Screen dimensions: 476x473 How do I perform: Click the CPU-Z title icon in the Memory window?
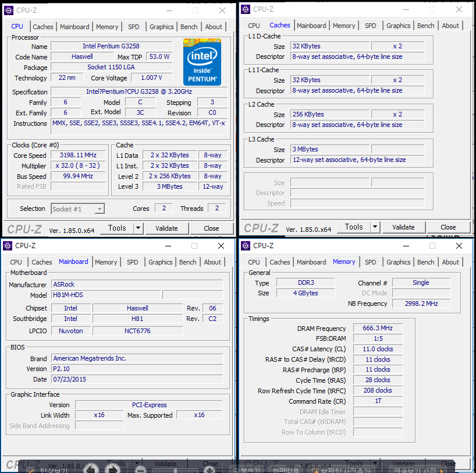(x=246, y=246)
